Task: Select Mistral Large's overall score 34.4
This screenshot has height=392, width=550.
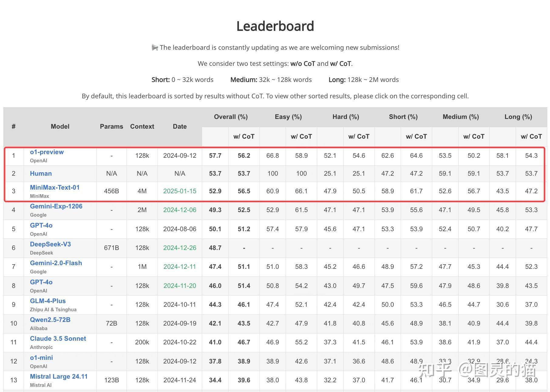Action: [x=215, y=380]
